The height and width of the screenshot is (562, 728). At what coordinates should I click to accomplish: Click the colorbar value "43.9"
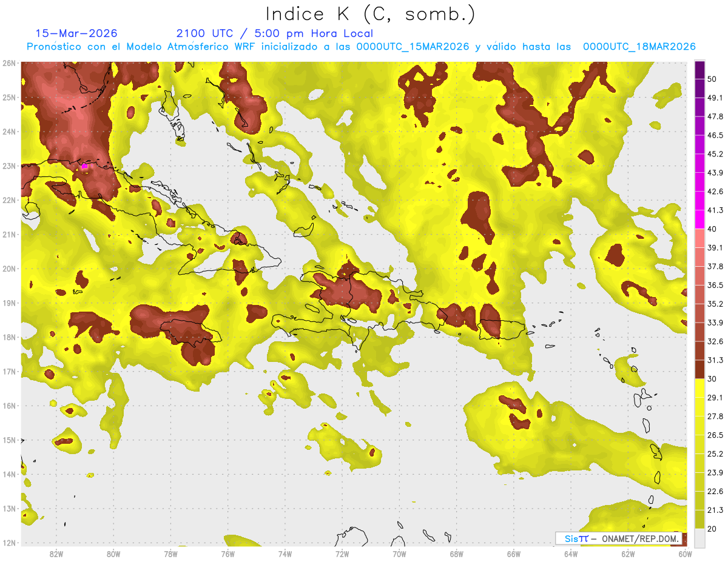(715, 173)
